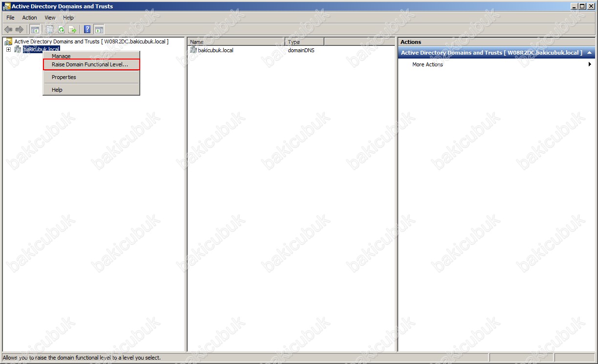Open the View menu
Viewport: 598px width, 364px height.
point(50,18)
